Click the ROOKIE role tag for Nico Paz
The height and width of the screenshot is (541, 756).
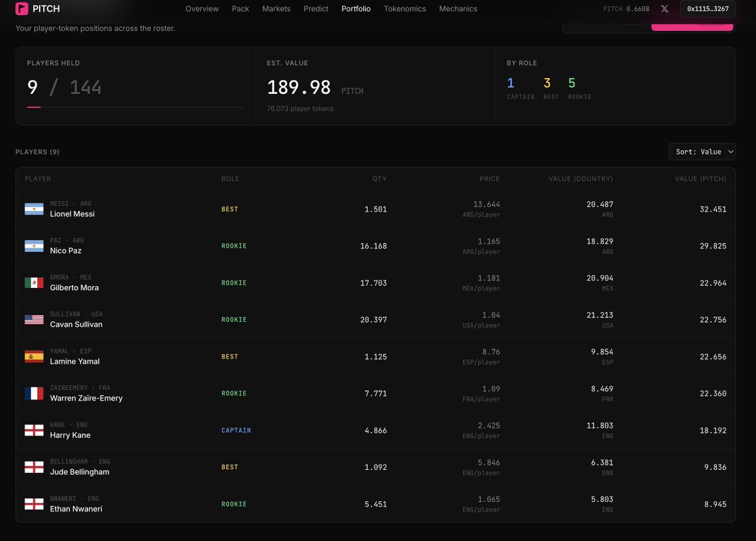[234, 246]
